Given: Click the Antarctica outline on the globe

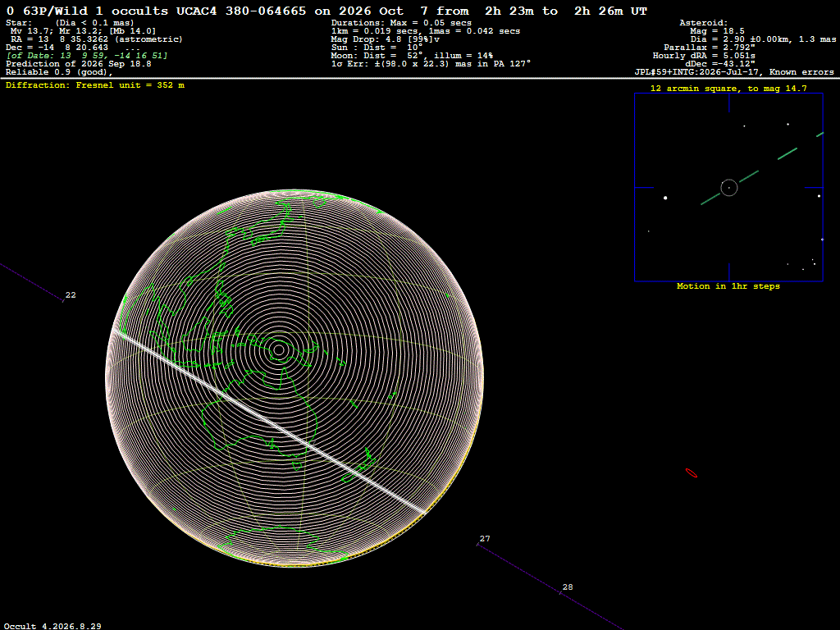Looking at the screenshot, I should 284,544.
